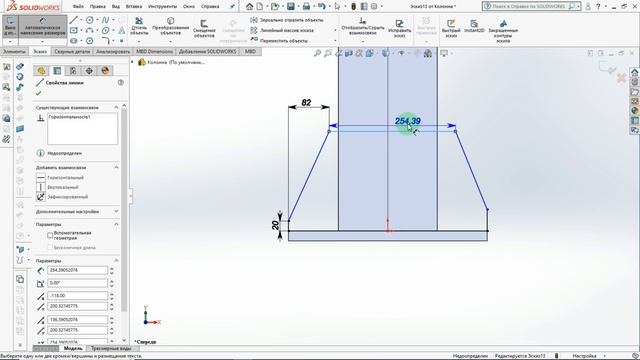Toggle Instant2D
The image size is (640, 360).
tap(474, 26)
